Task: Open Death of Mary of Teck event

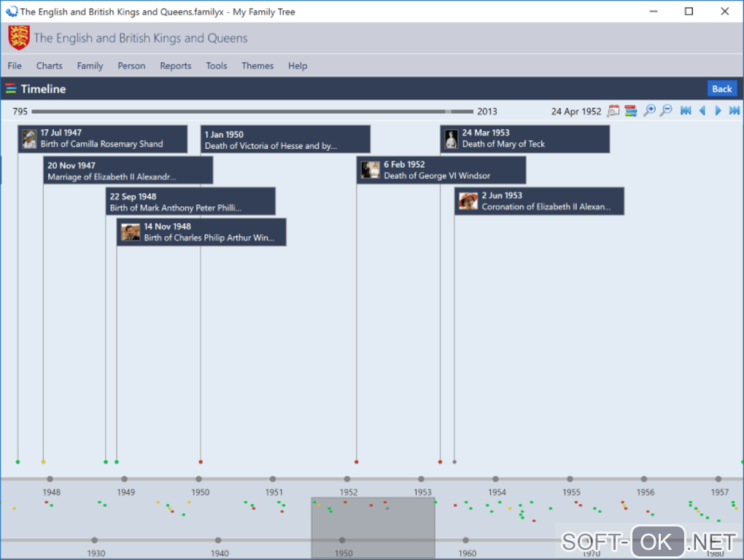Action: pos(524,139)
